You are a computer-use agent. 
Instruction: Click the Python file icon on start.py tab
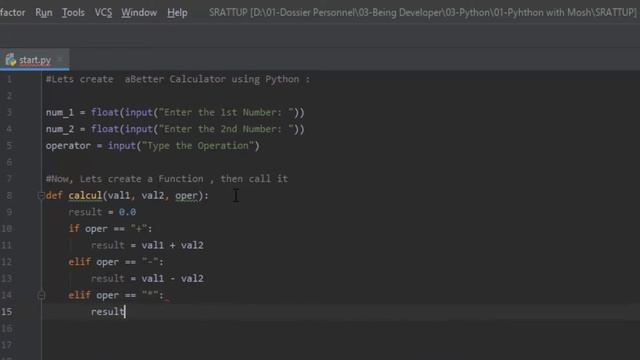coord(11,60)
